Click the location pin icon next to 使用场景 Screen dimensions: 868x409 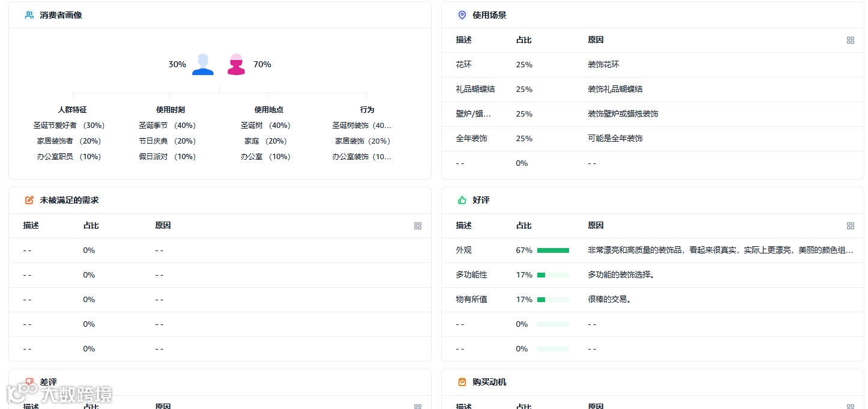pos(462,15)
